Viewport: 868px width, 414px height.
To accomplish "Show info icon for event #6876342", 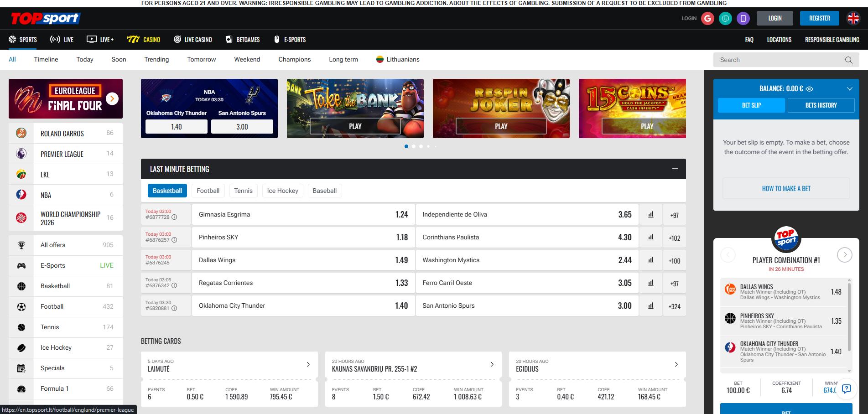I will click(174, 285).
